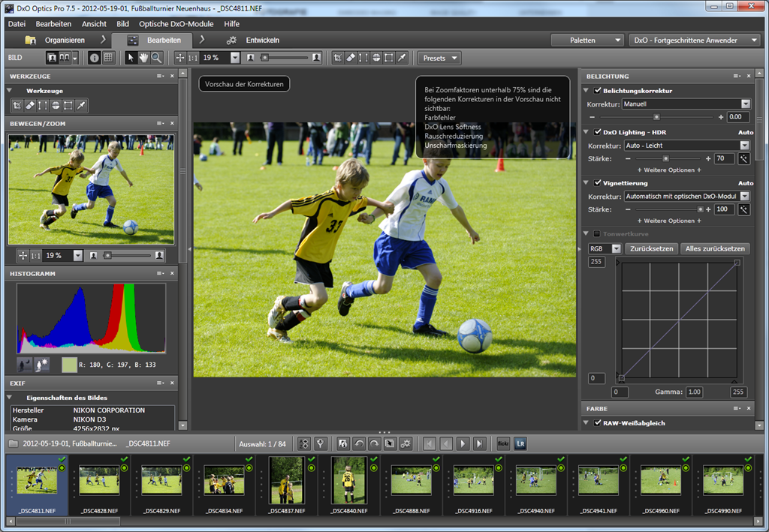Viewport: 769px width, 532px height.
Task: Export to Lightroom with LR icon
Action: [520, 443]
